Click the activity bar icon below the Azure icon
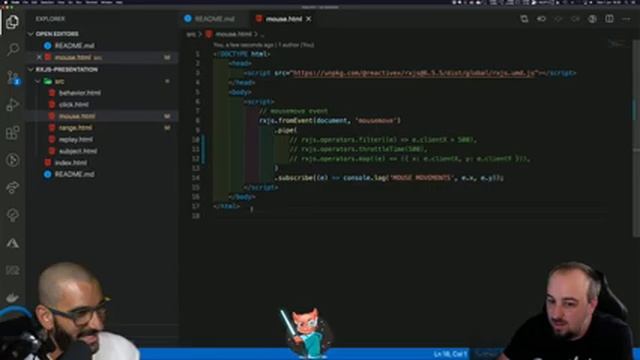Viewport: 640px width, 360px height. pyautogui.click(x=13, y=270)
